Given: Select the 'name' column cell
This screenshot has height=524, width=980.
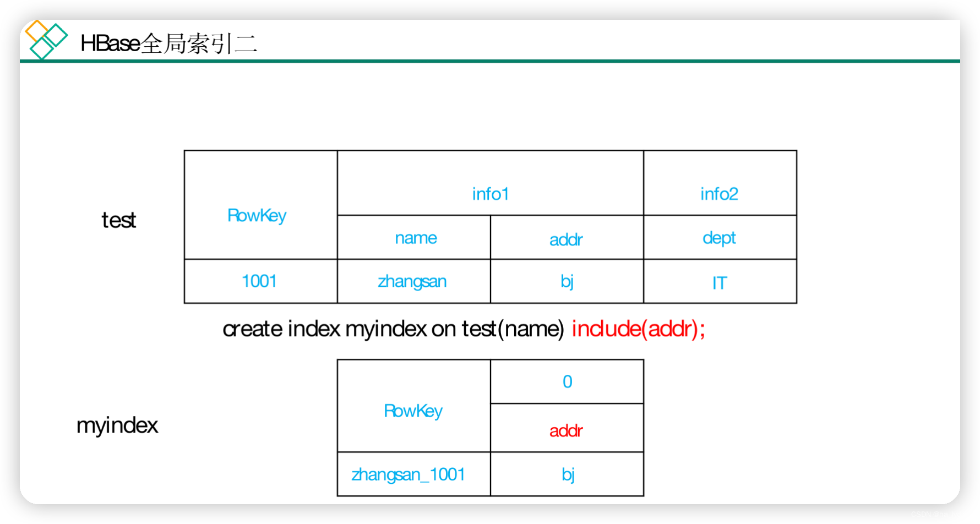Looking at the screenshot, I should (x=416, y=238).
